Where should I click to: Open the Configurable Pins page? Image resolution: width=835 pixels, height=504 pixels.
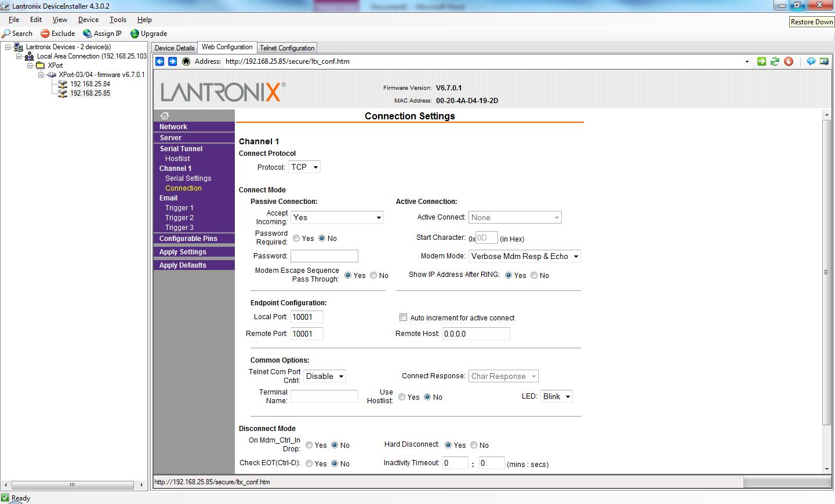point(194,239)
